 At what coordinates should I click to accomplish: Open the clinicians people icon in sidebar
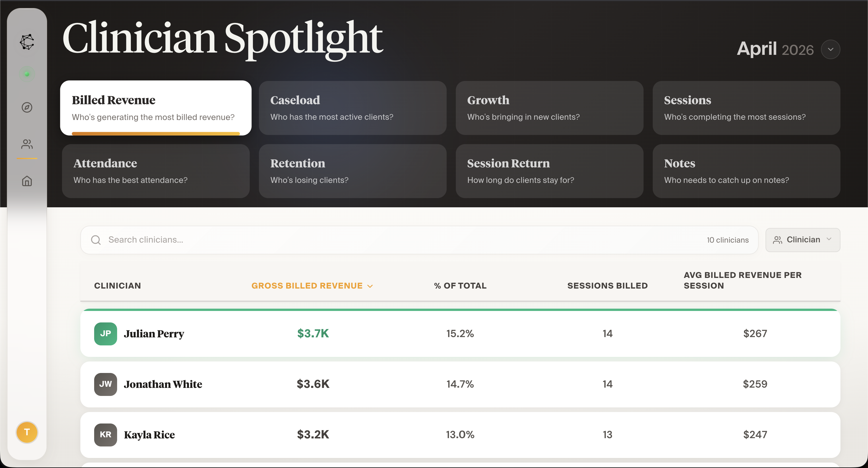click(x=27, y=144)
